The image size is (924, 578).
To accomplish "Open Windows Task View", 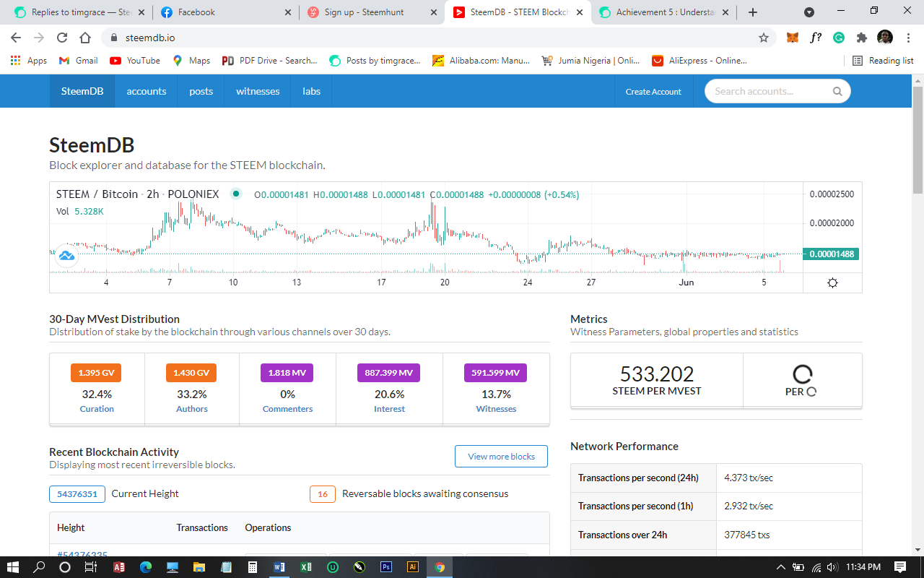I will tap(91, 567).
